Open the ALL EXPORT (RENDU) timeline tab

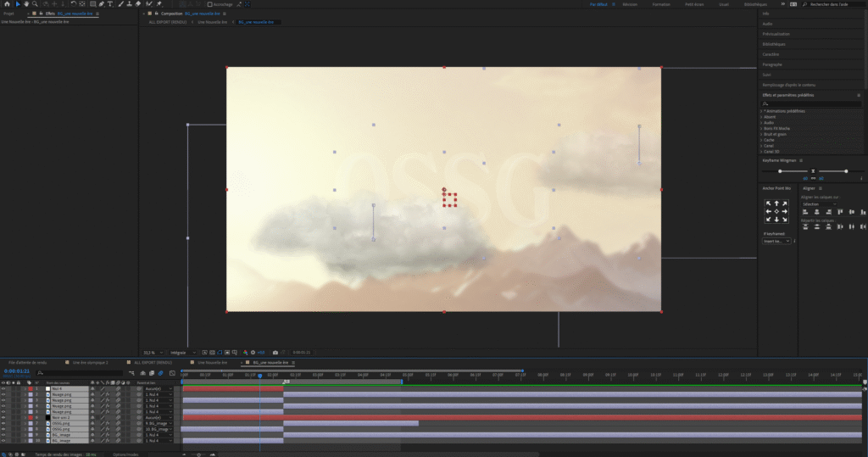tap(152, 362)
